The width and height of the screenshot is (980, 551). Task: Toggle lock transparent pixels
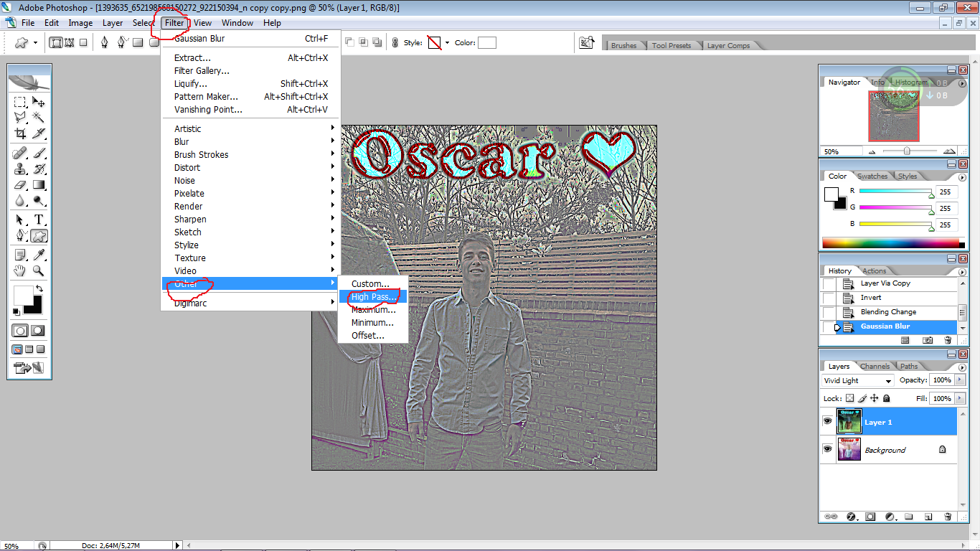point(850,398)
